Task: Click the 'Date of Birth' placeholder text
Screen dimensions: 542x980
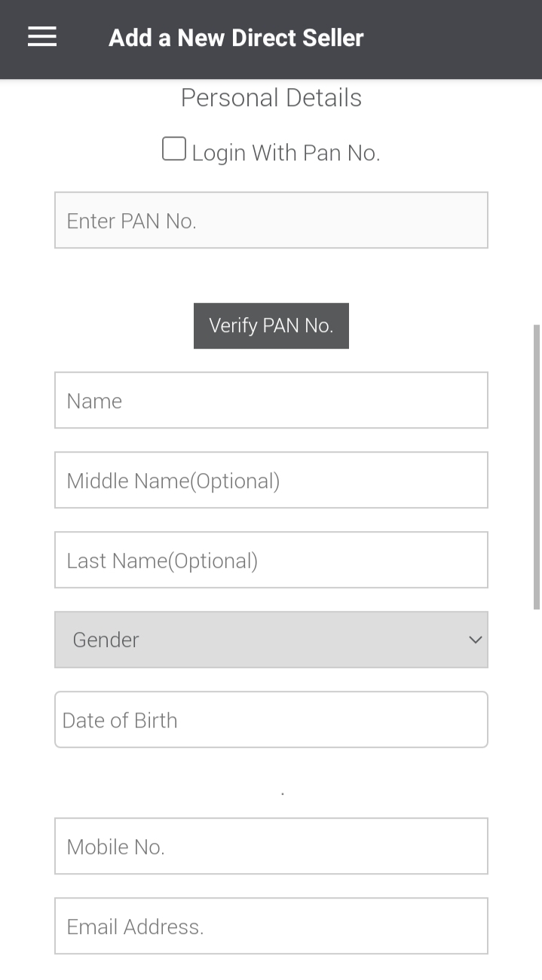Action: [120, 720]
